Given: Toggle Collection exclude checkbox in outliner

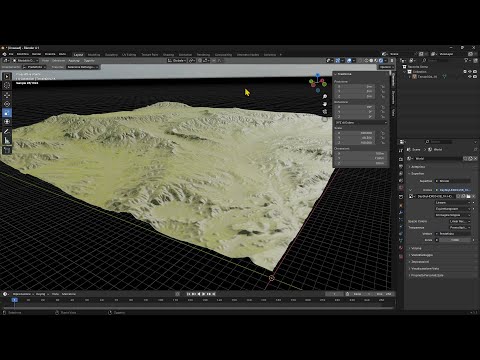Looking at the screenshot, I should coord(465,72).
